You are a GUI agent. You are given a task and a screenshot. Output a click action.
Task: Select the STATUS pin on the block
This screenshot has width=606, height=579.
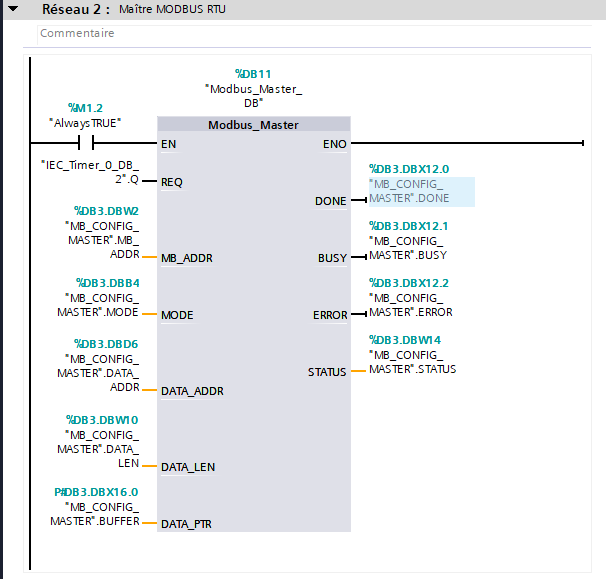click(326, 372)
